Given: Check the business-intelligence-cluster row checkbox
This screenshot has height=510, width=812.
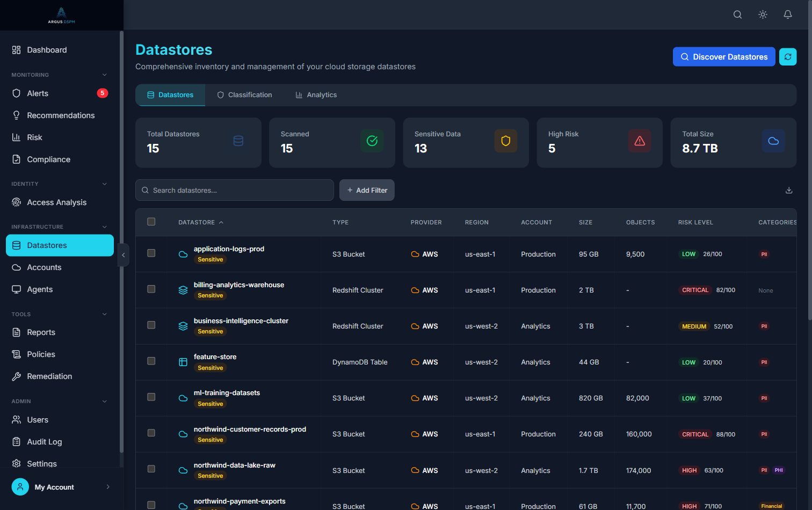Looking at the screenshot, I should (x=151, y=325).
